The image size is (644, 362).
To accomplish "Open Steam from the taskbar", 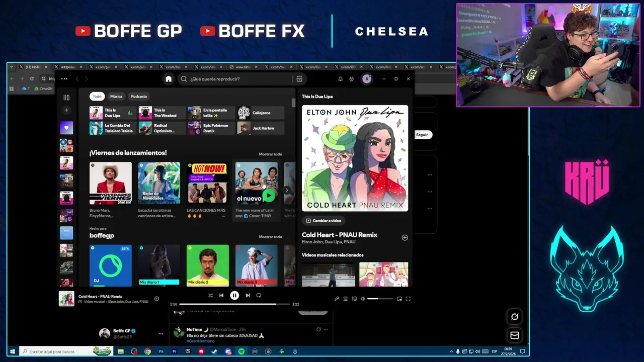I will [x=214, y=351].
